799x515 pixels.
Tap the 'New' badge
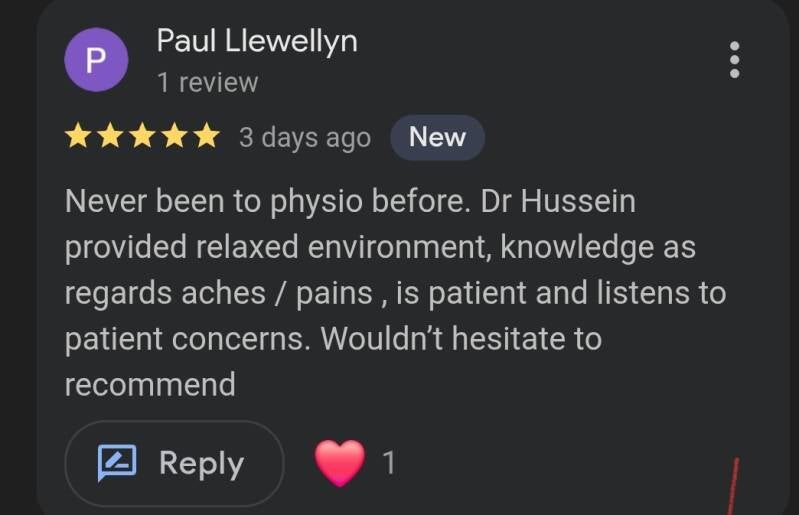(x=437, y=137)
